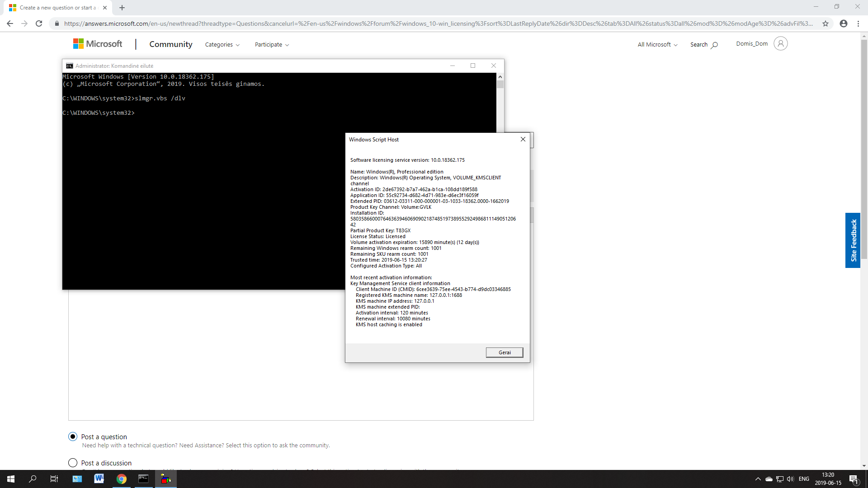Click 'slmgr.vbs /dlv' command line

pyautogui.click(x=160, y=99)
